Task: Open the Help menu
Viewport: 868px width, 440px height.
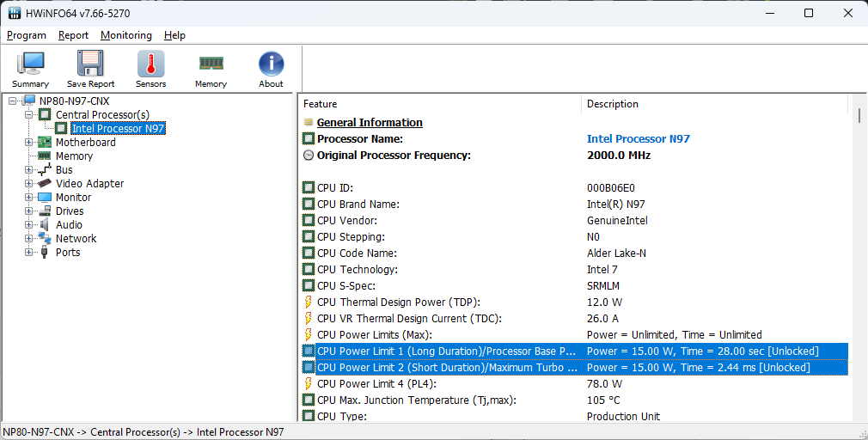Action: (x=175, y=35)
